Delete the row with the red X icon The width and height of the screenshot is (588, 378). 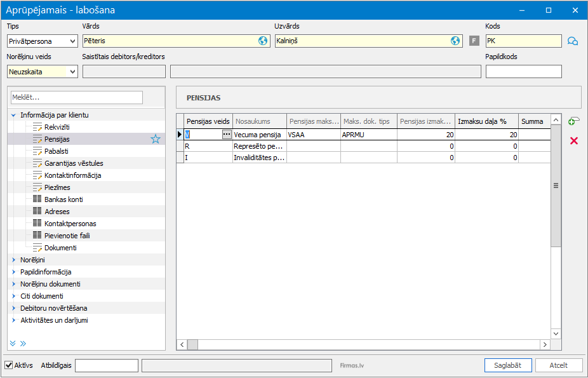(574, 140)
